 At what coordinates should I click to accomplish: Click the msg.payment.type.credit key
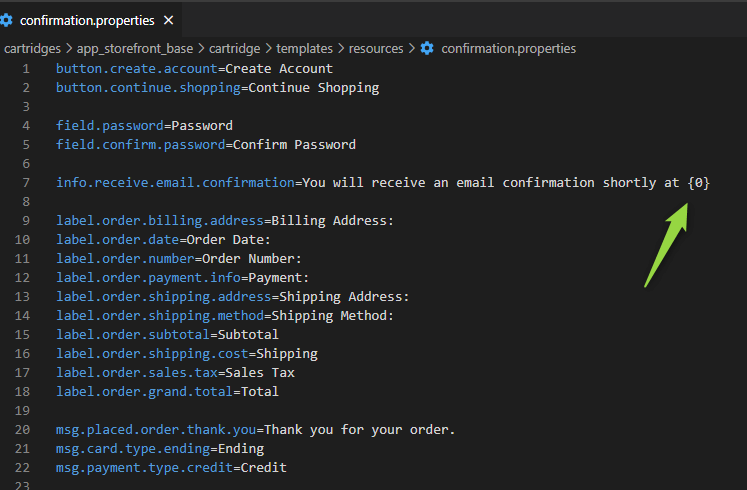point(144,468)
